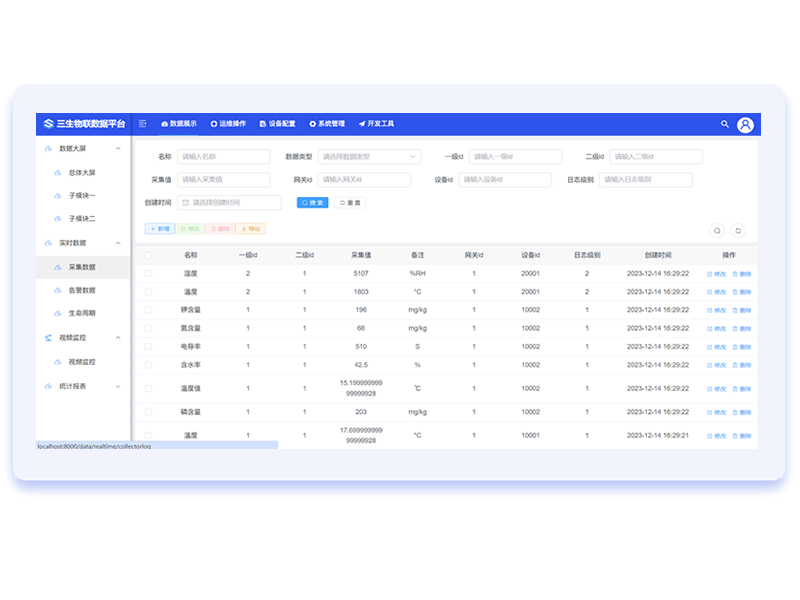
Task: Open the search icon in top bar
Action: pos(725,125)
